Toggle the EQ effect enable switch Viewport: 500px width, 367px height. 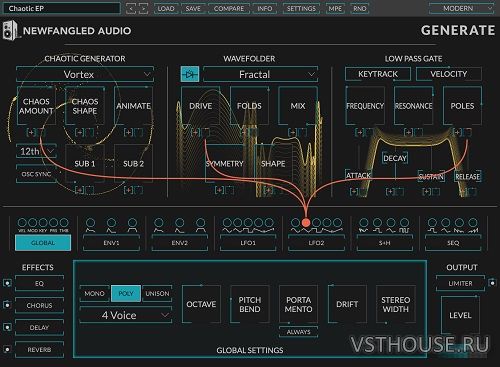point(7,283)
